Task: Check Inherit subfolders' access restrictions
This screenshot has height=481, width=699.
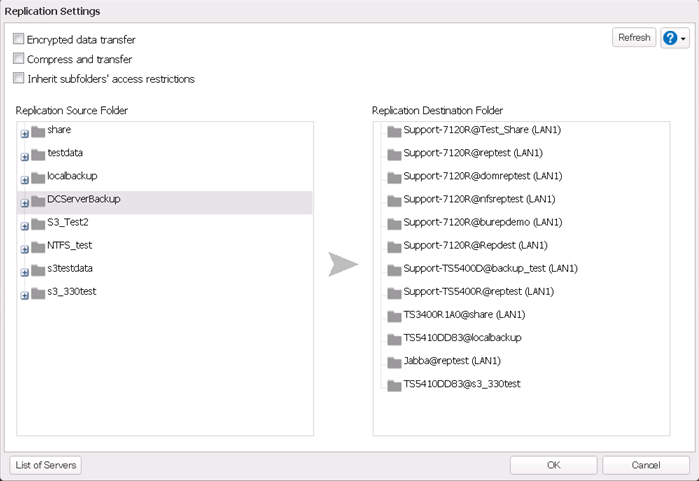Action: coord(19,78)
